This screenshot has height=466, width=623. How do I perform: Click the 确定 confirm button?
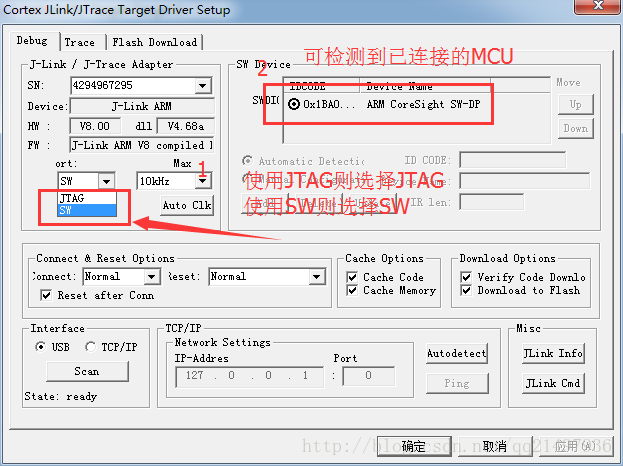pyautogui.click(x=414, y=447)
